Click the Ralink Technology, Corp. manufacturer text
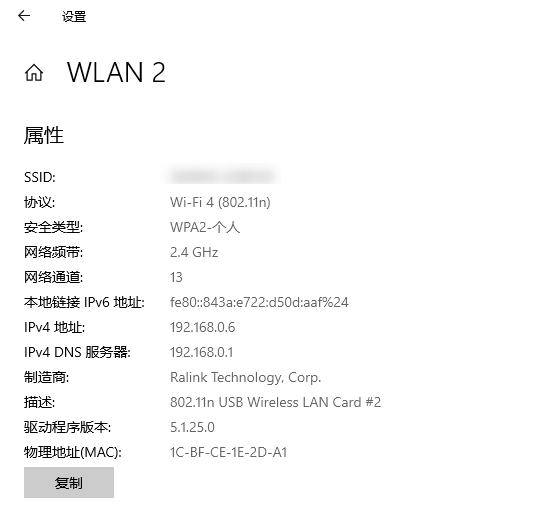 tap(246, 377)
